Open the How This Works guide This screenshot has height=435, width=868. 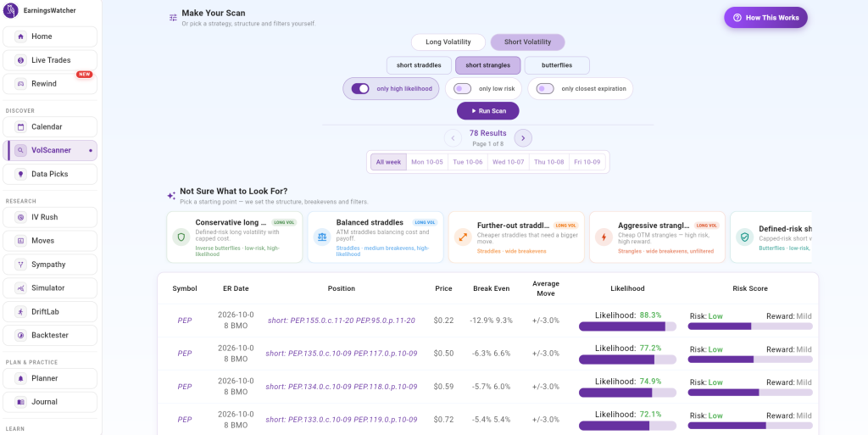[765, 18]
